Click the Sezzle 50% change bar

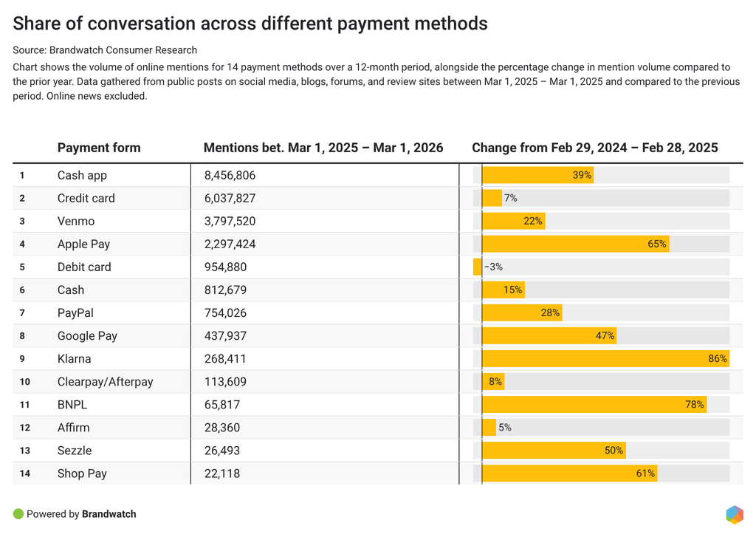click(x=553, y=451)
